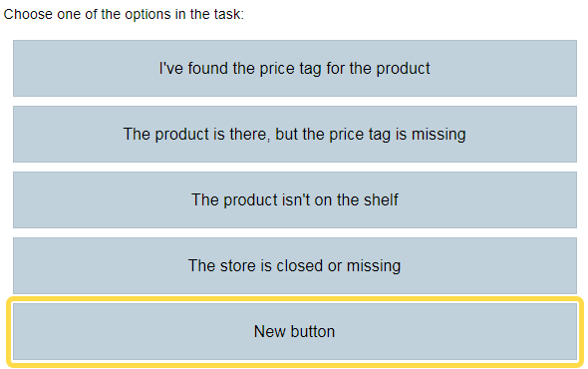Answer that the shelf lacks the product

[x=295, y=199]
